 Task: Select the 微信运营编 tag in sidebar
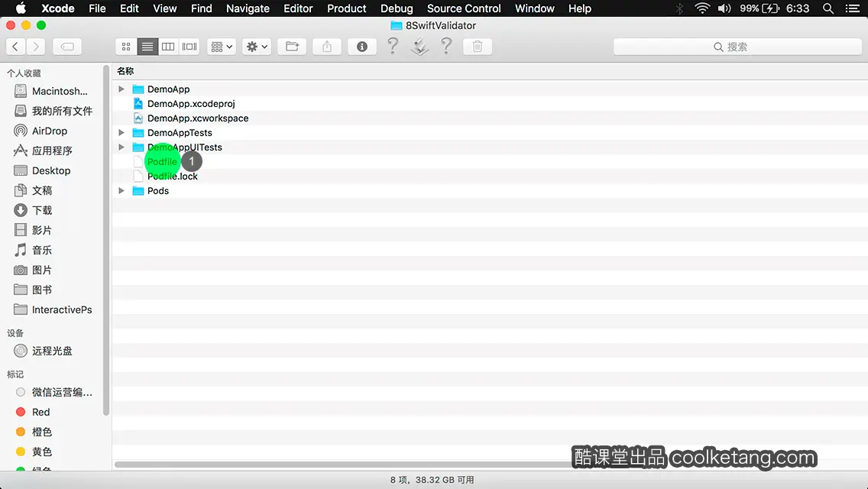tap(54, 392)
